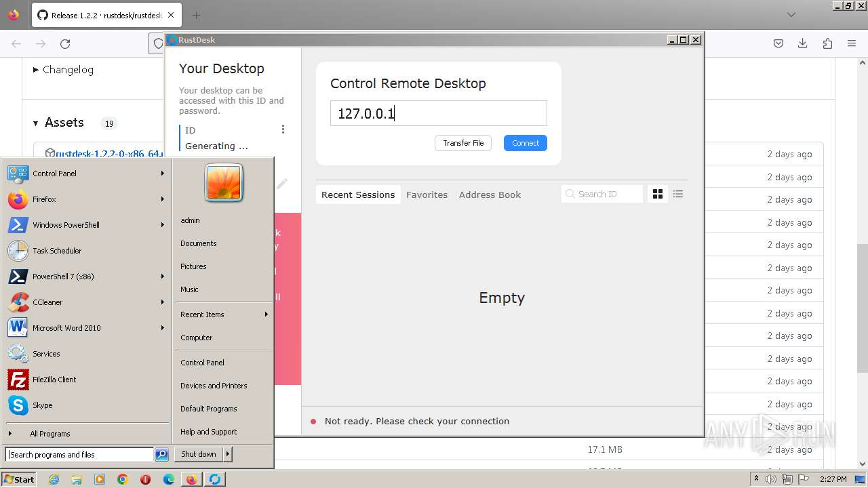The image size is (868, 488).
Task: Switch to Firefox window in taskbar
Action: point(192,479)
